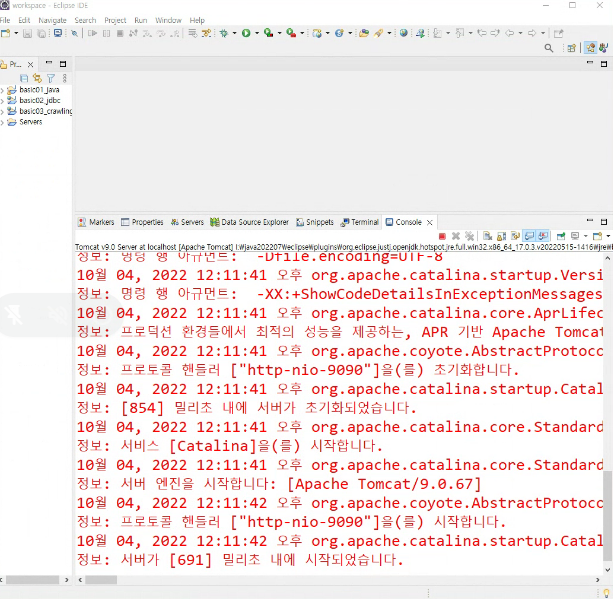Open the File menu
This screenshot has width=613, height=599.
(5, 20)
